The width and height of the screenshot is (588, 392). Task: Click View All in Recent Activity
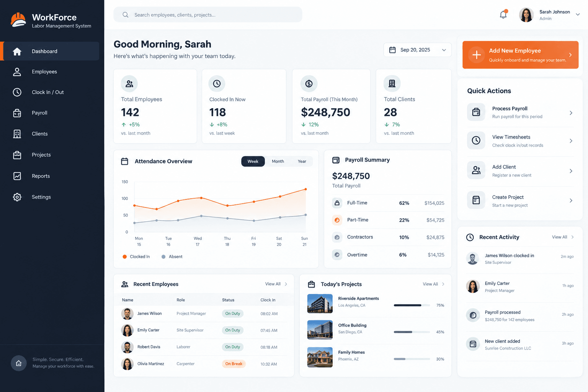(x=563, y=237)
